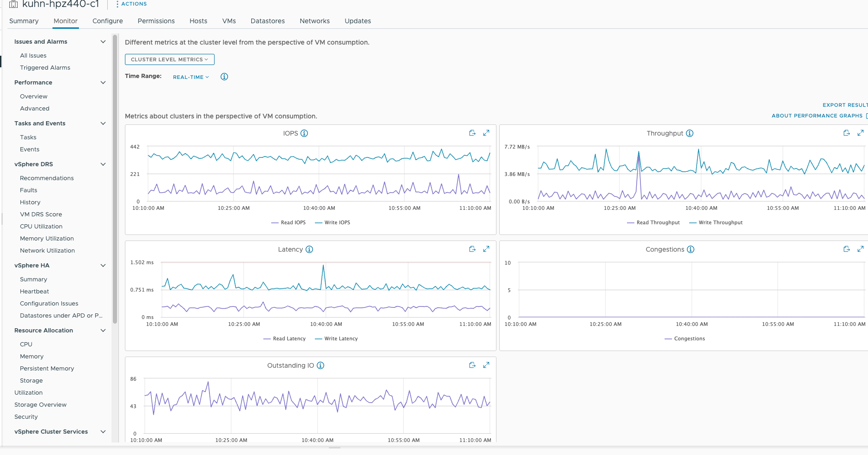The width and height of the screenshot is (868, 455).
Task: Open Congestions chart info icon
Action: tap(691, 249)
